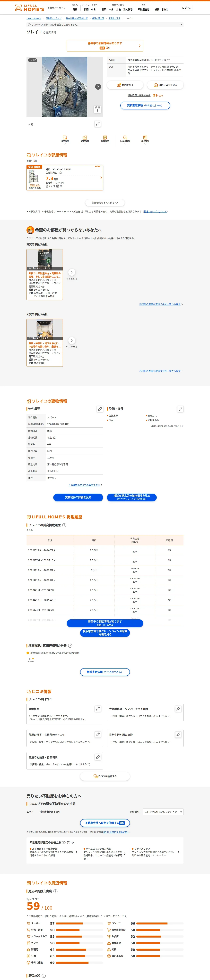The height and width of the screenshot is (980, 210).
Task: Open 募集中の部屋情報があります banner
Action: pyautogui.click(x=105, y=46)
